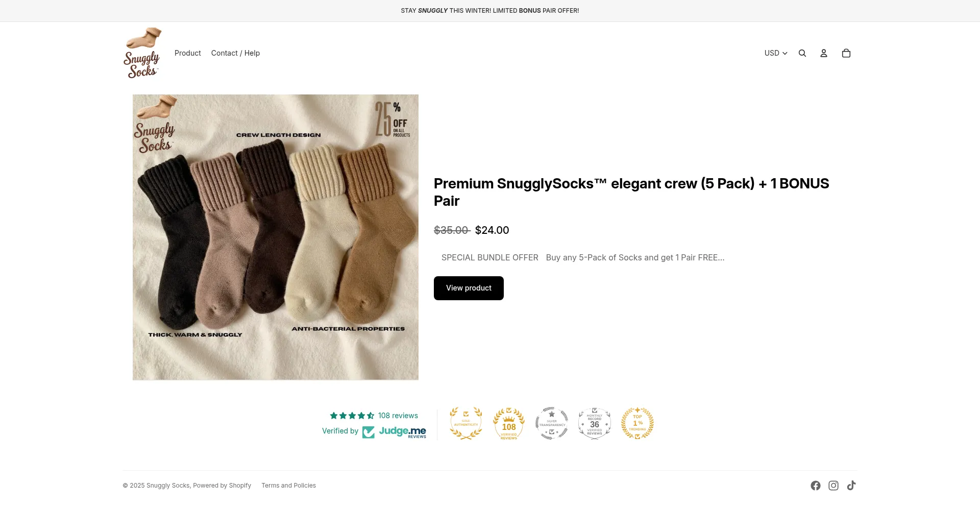View the shopping cart bag icon
This screenshot has width=980, height=507.
pos(846,53)
